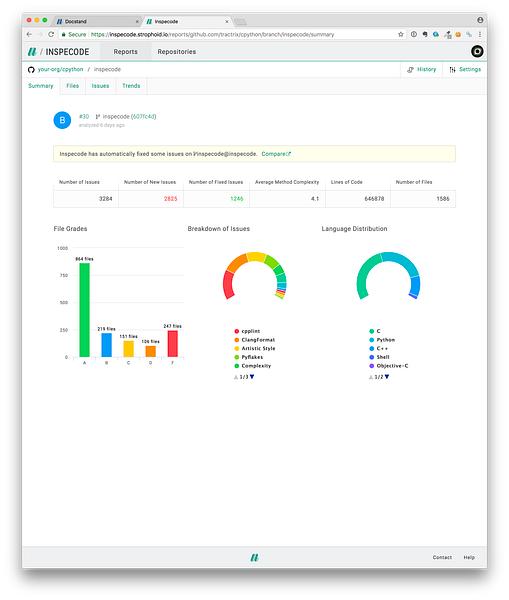Close the Docstand browser tab
Viewport: 509px width, 600px height.
click(x=137, y=21)
